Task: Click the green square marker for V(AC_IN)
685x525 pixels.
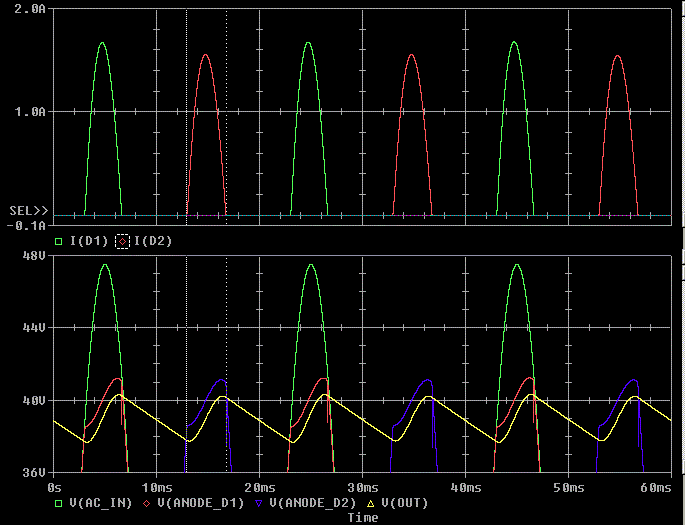Action: pyautogui.click(x=59, y=503)
